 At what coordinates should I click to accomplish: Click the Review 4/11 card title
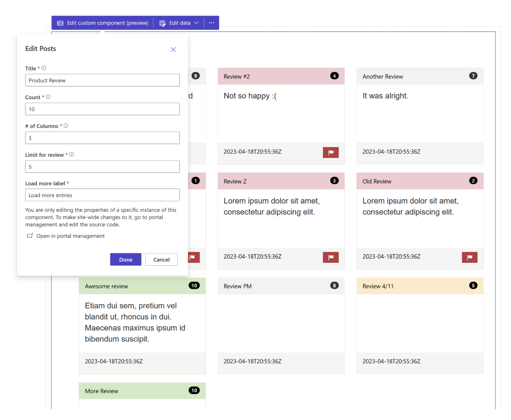point(378,287)
